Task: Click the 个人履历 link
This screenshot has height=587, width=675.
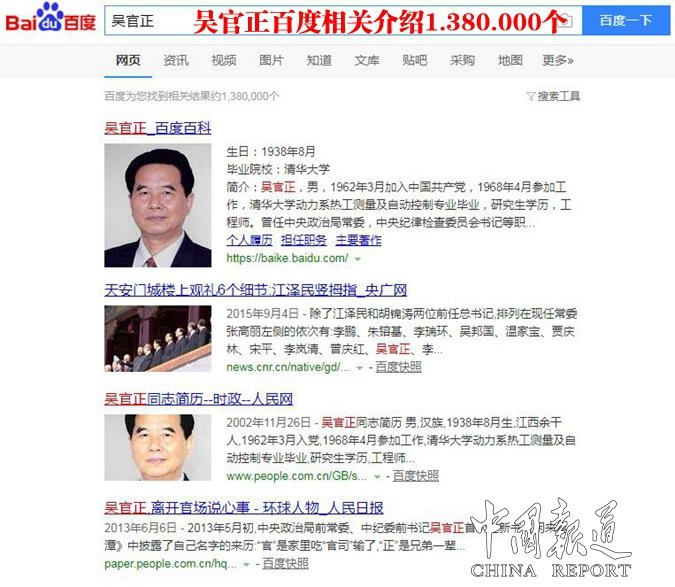Action: click(x=249, y=240)
